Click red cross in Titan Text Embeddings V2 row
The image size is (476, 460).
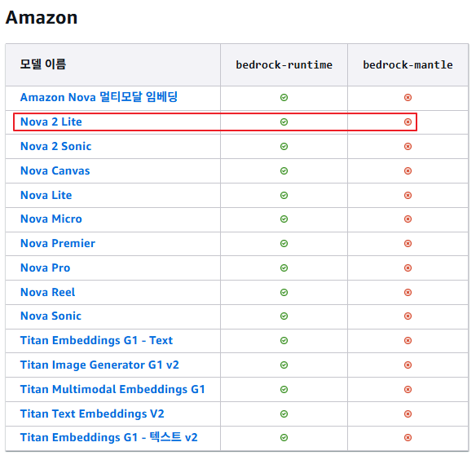[408, 414]
